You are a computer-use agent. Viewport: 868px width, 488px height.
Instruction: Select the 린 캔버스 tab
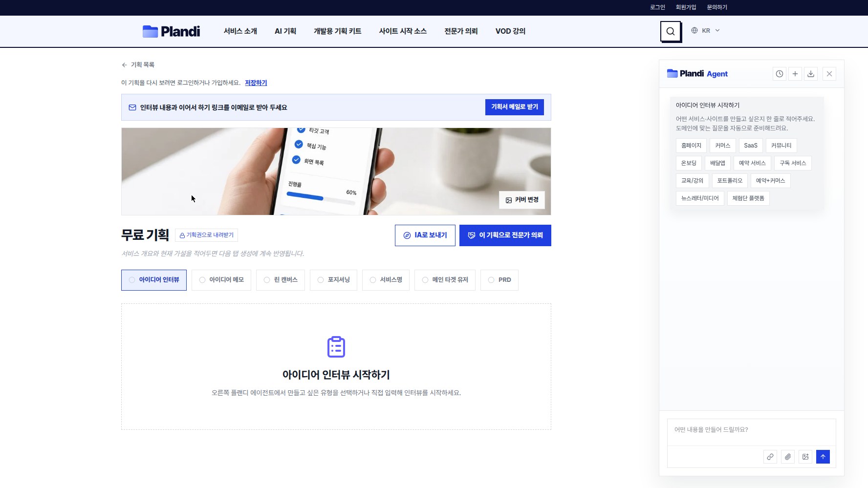tap(281, 280)
